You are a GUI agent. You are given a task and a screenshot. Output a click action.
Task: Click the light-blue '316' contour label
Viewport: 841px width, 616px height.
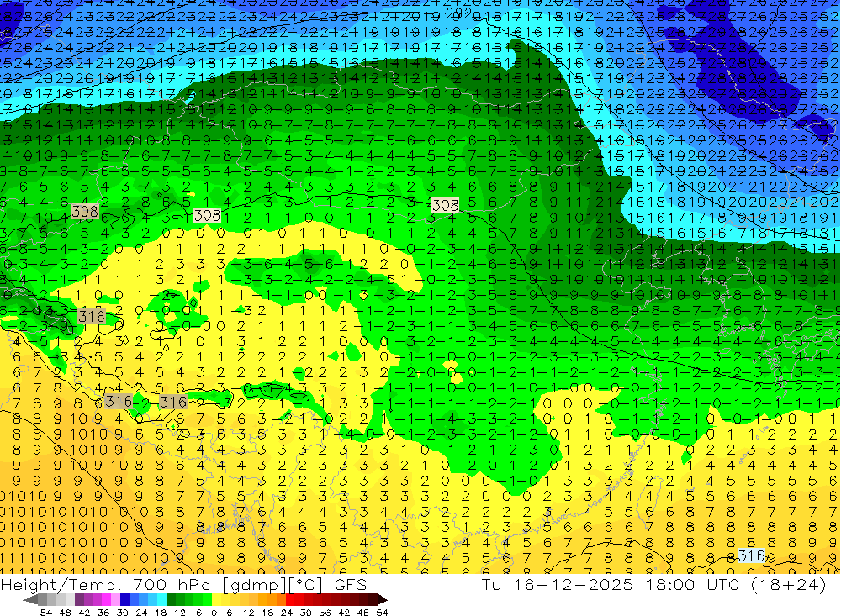pyautogui.click(x=751, y=556)
